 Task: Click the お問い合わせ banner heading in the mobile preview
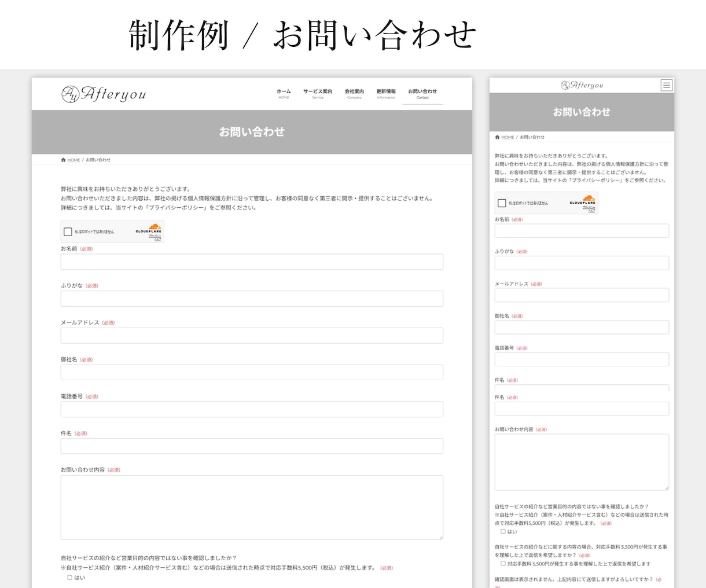click(x=582, y=112)
